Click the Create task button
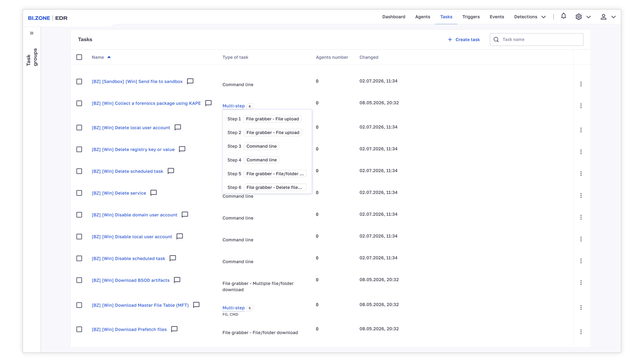This screenshot has height=362, width=644. coord(464,39)
